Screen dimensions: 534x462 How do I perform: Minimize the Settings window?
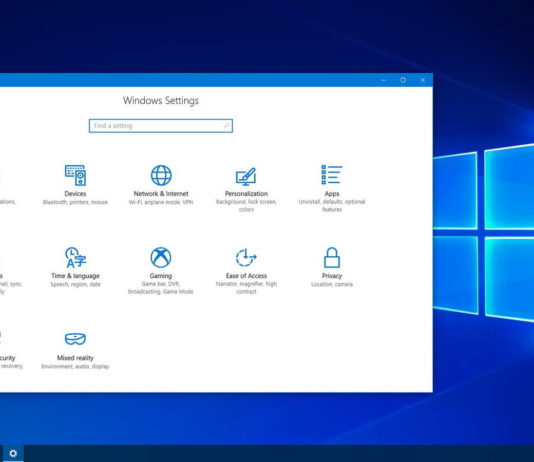pos(383,80)
